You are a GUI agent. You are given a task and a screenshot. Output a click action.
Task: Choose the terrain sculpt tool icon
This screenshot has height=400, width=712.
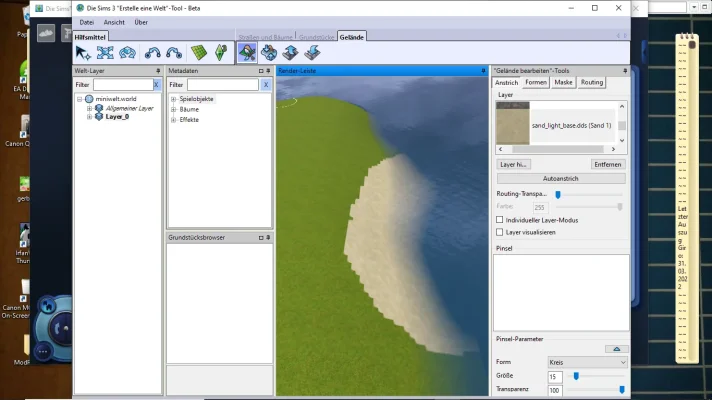[269, 53]
